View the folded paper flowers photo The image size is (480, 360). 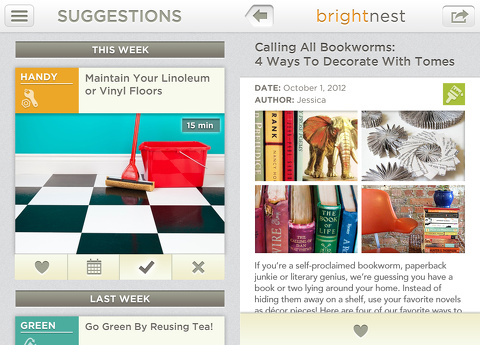pos(413,146)
